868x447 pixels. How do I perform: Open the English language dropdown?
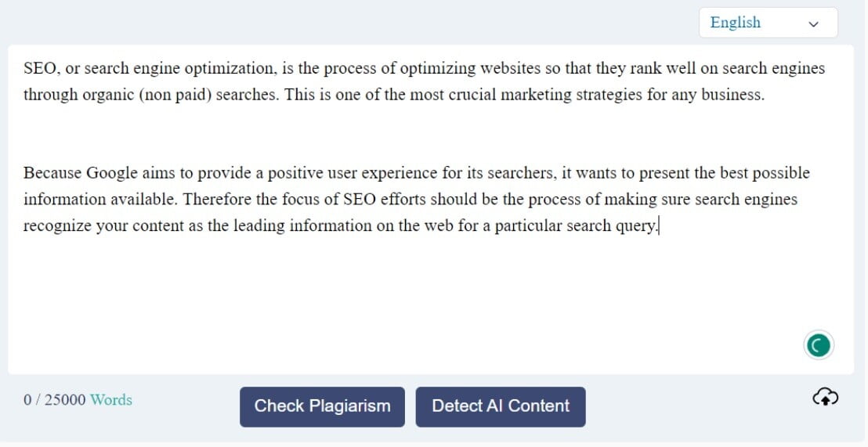768,23
